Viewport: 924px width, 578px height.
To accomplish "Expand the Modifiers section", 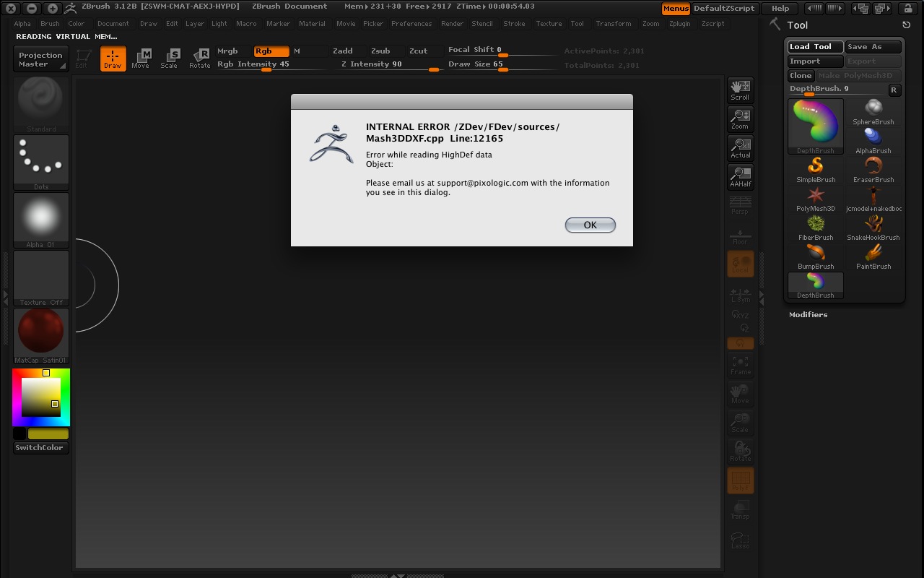I will [808, 315].
